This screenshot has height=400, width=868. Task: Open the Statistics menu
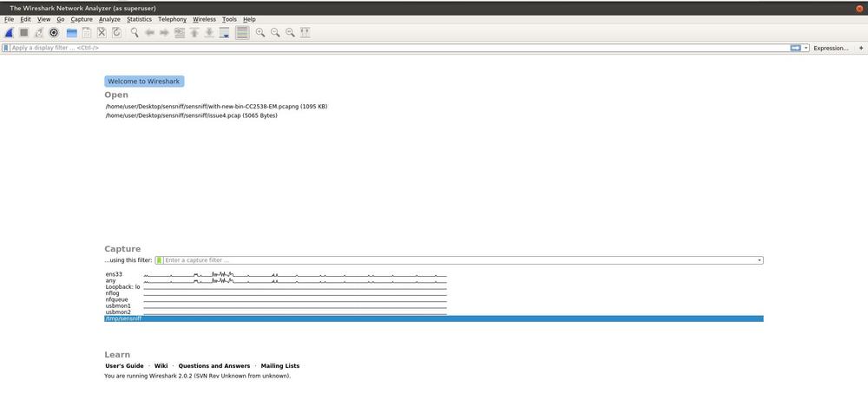[x=139, y=19]
